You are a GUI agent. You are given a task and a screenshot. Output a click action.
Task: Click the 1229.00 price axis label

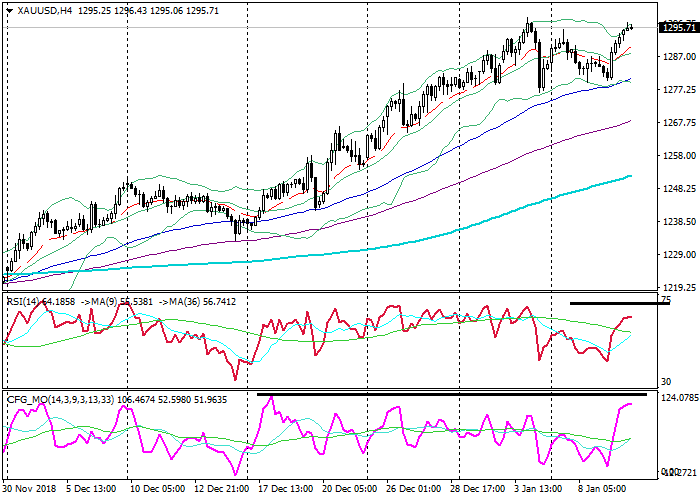[678, 255]
